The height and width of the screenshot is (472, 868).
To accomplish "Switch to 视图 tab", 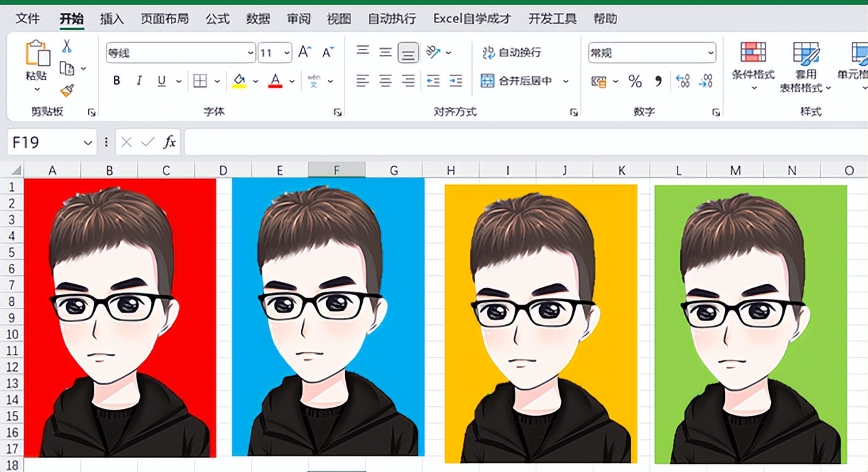I will pos(339,18).
